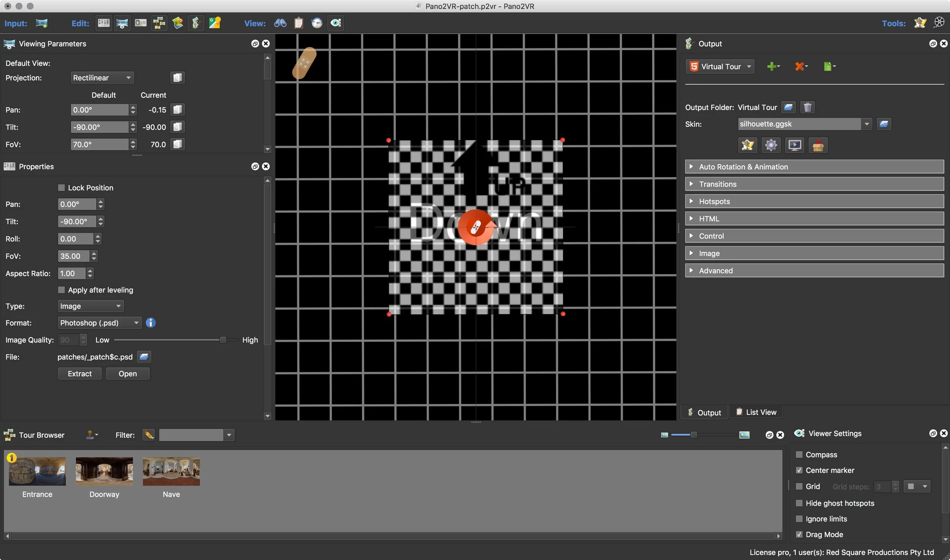
Task: Enable the Grid checkbox
Action: tap(799, 486)
